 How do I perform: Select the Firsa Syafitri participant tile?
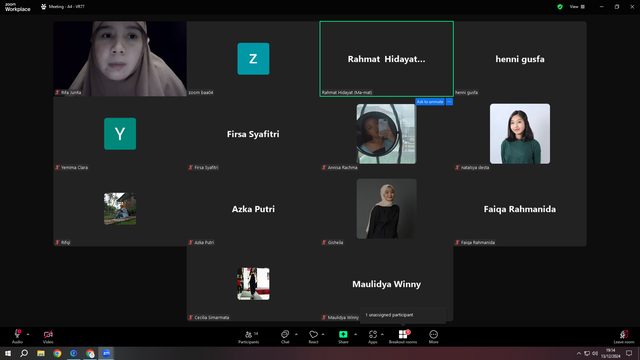click(x=253, y=134)
